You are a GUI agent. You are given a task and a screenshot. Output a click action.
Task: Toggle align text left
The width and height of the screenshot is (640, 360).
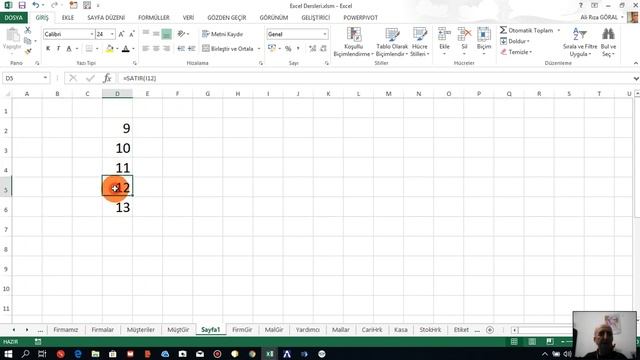(146, 49)
